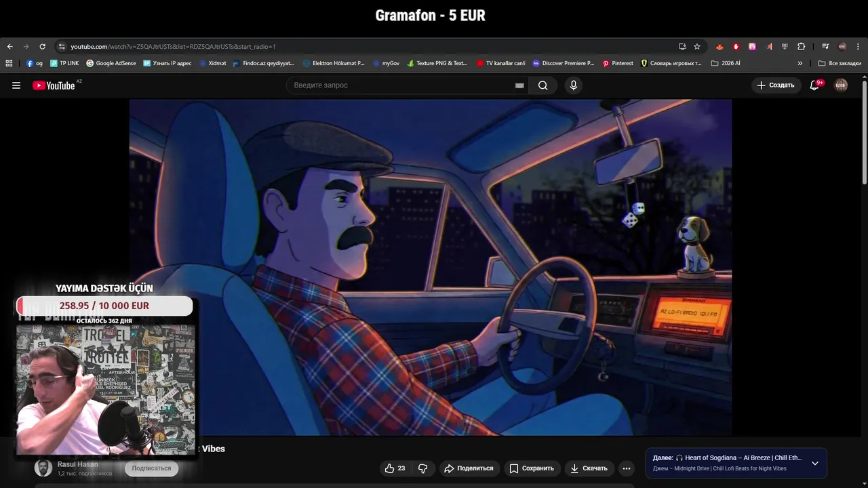Open the 'Узнать IP адрес' bookmark

[x=167, y=63]
